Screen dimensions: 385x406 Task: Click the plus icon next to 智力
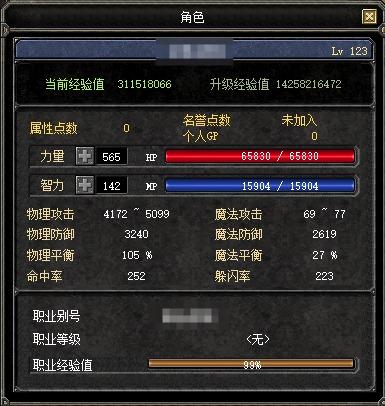pos(85,185)
